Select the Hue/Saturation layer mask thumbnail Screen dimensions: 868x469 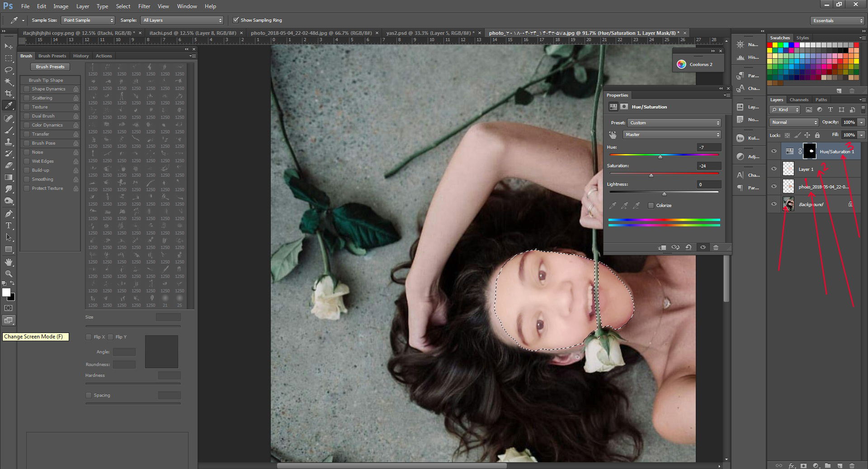click(809, 151)
